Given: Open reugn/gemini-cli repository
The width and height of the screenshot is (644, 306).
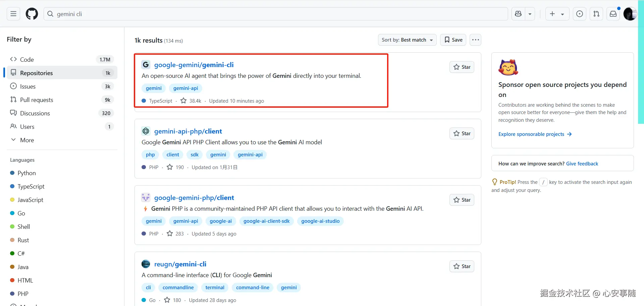Looking at the screenshot, I should tap(180, 264).
